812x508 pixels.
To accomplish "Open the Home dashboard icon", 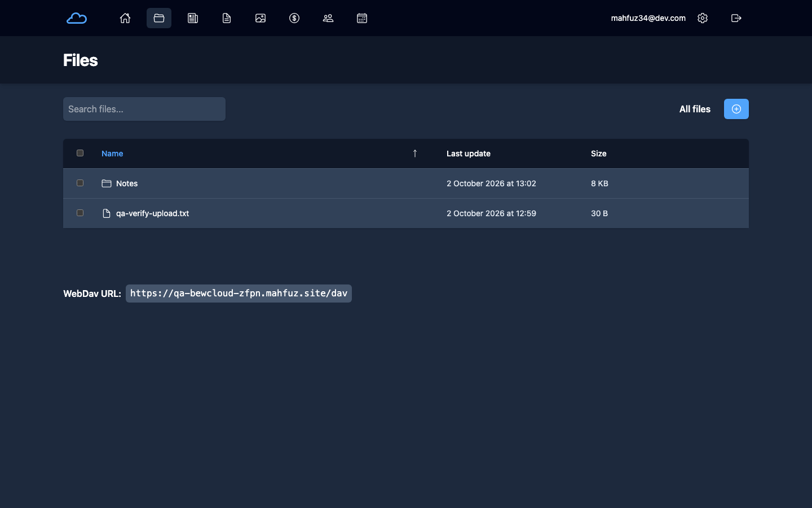I will click(x=125, y=18).
